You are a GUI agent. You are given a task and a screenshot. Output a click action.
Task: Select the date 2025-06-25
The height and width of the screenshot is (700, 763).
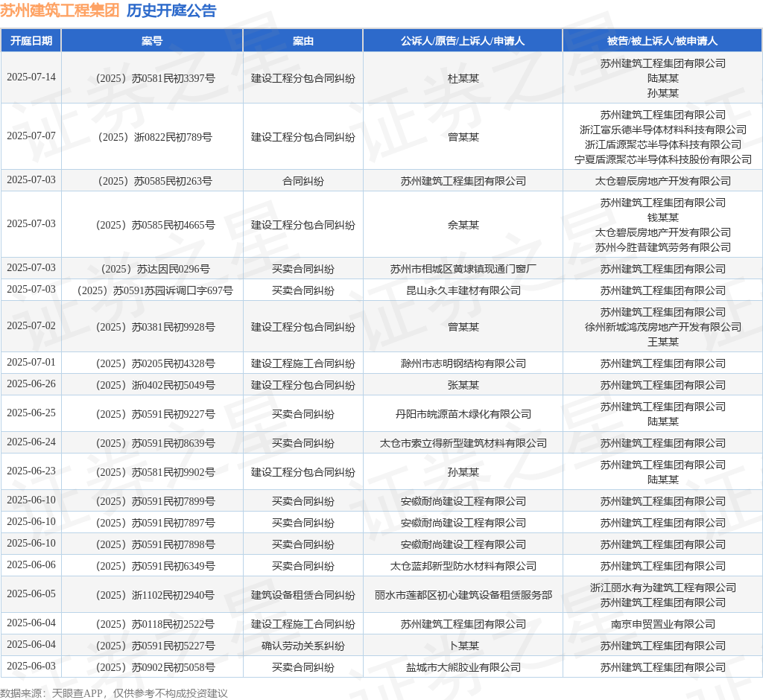pos(31,413)
